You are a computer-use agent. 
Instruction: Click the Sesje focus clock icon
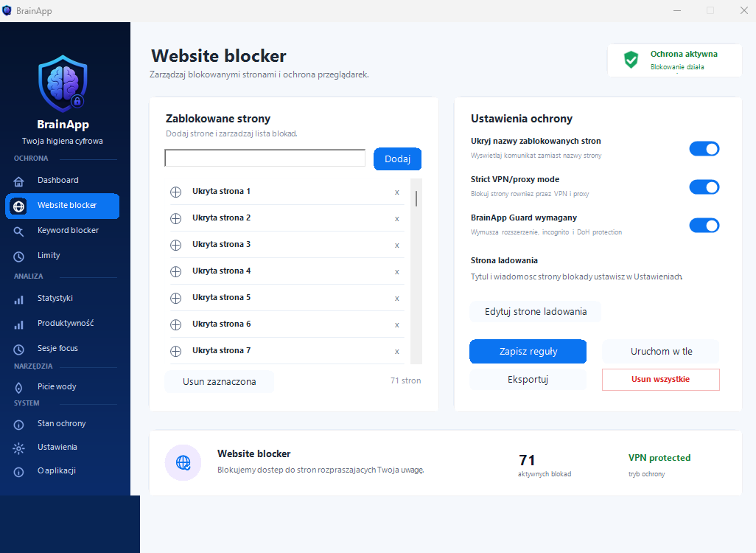[19, 349]
